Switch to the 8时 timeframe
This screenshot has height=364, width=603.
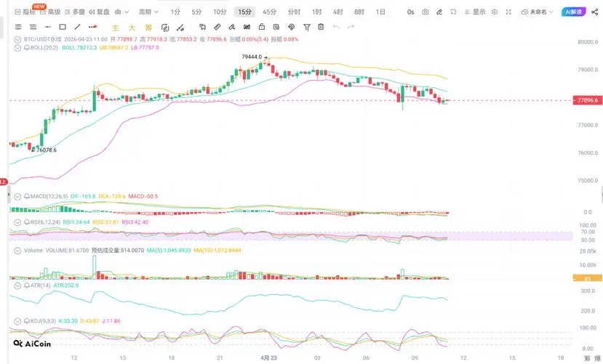(359, 12)
